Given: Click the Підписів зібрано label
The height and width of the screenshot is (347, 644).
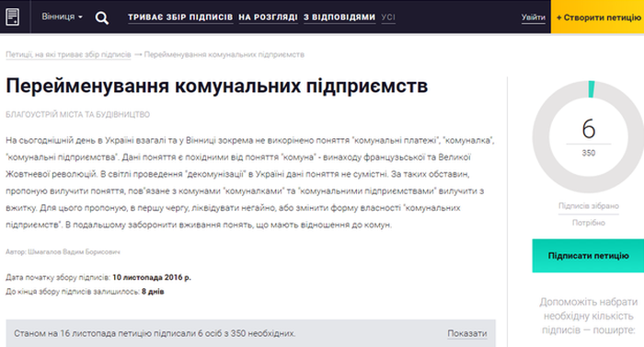Looking at the screenshot, I should click(x=589, y=206).
